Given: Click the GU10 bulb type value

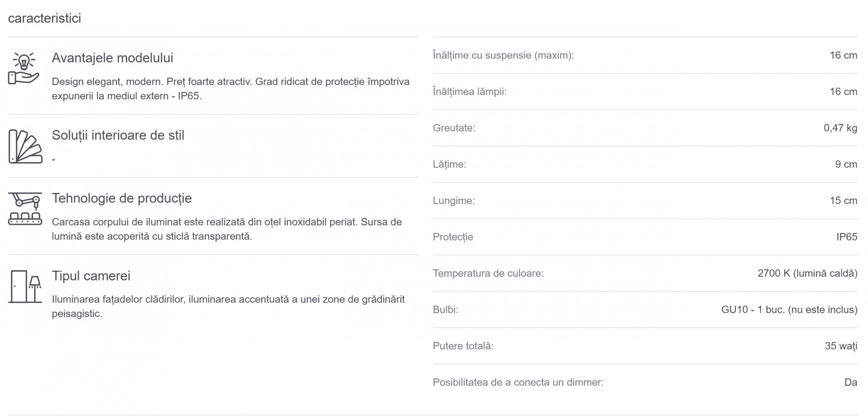Looking at the screenshot, I should [x=789, y=310].
